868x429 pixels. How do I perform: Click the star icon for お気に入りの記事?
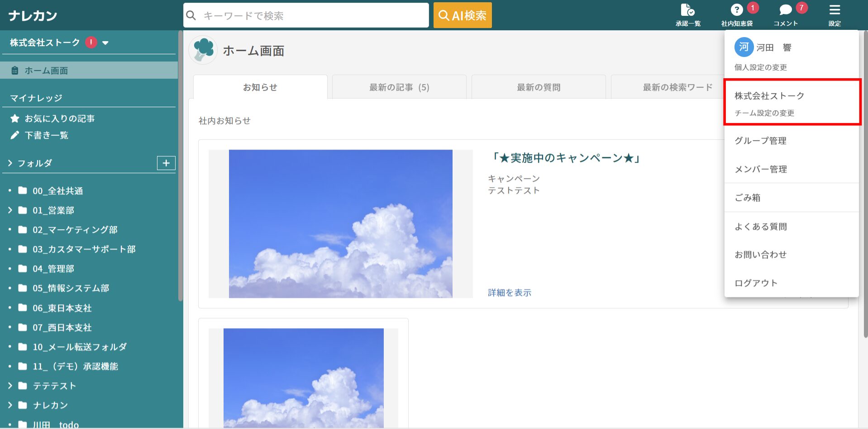[15, 118]
